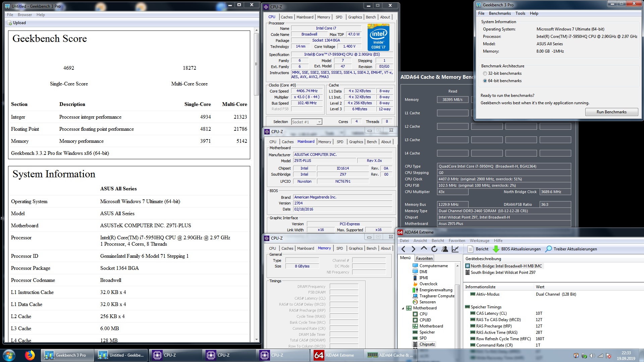644x362 pixels.
Task: Open Tools menu in Geekbench 3 Pro
Action: pyautogui.click(x=520, y=13)
